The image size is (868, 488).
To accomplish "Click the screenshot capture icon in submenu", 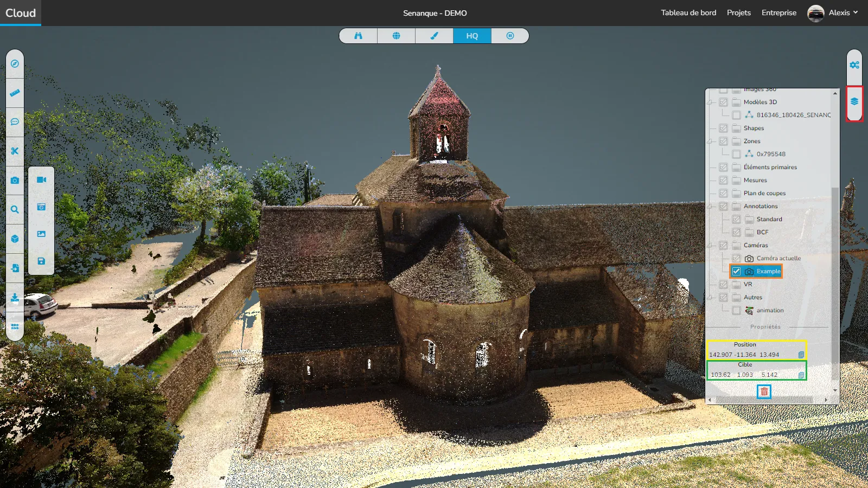I will 41,207.
